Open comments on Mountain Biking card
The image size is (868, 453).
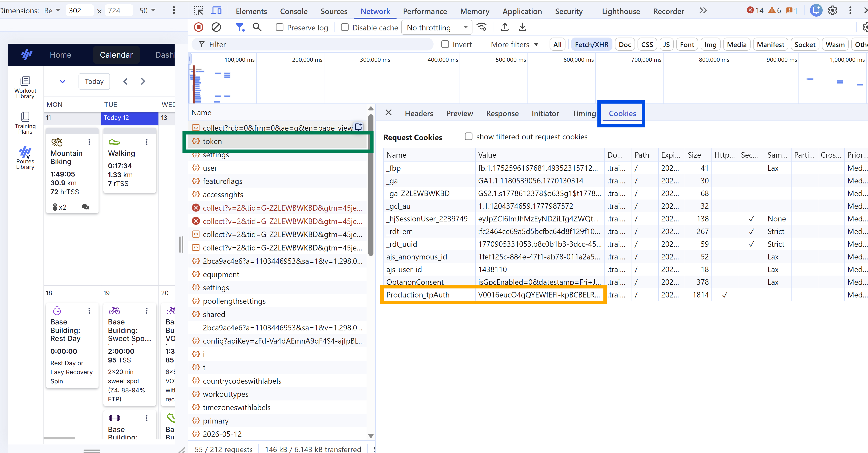coord(86,207)
